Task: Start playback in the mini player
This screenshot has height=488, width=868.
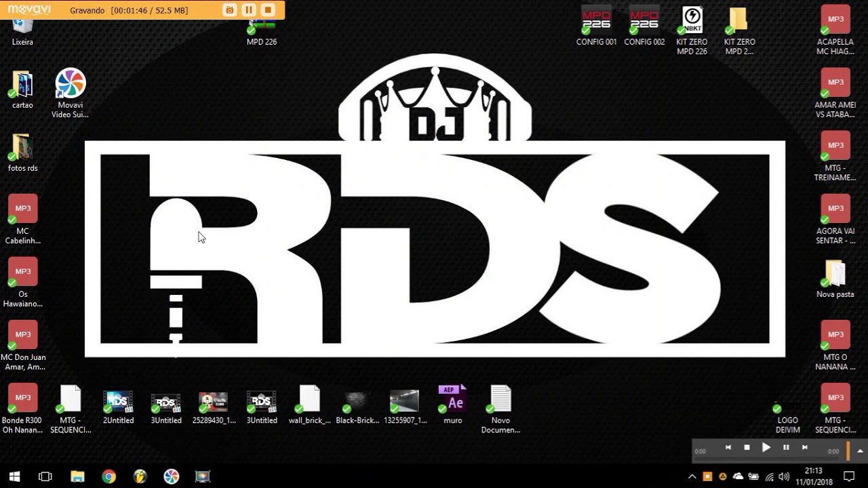Action: pyautogui.click(x=766, y=447)
